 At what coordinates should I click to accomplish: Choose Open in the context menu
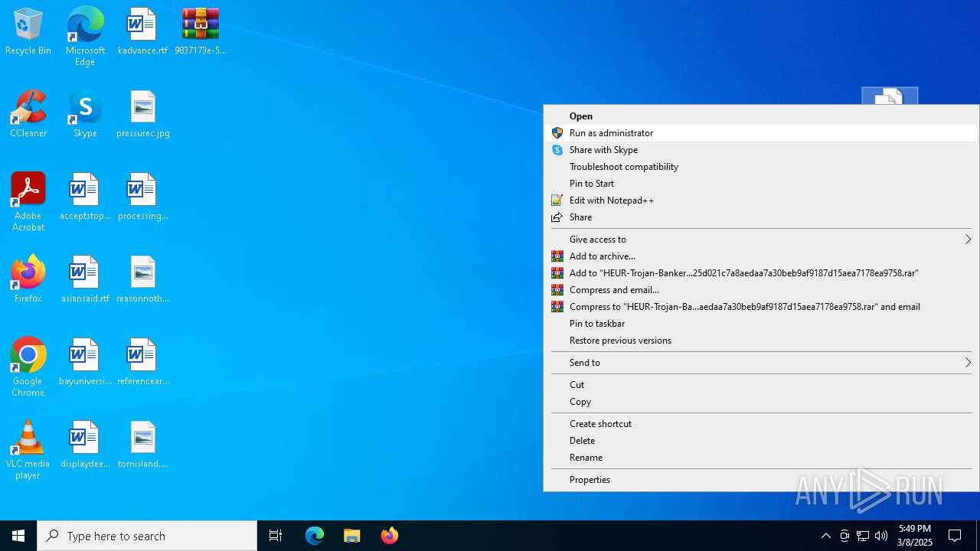pos(761,116)
